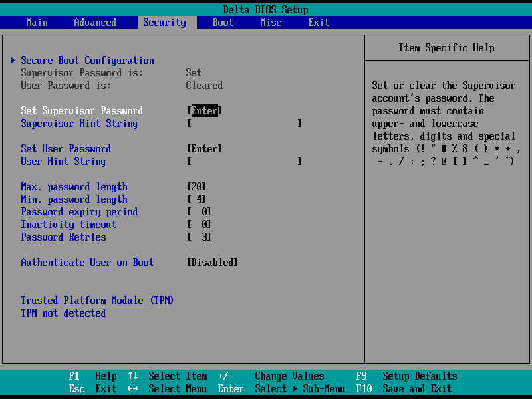The image size is (532, 399).
Task: Click the F9 Setup Defaults shortcut
Action: tap(406, 376)
